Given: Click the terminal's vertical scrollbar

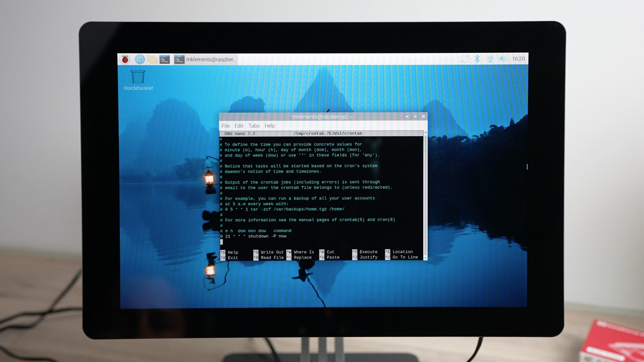Looking at the screenshot, I should tap(425, 194).
